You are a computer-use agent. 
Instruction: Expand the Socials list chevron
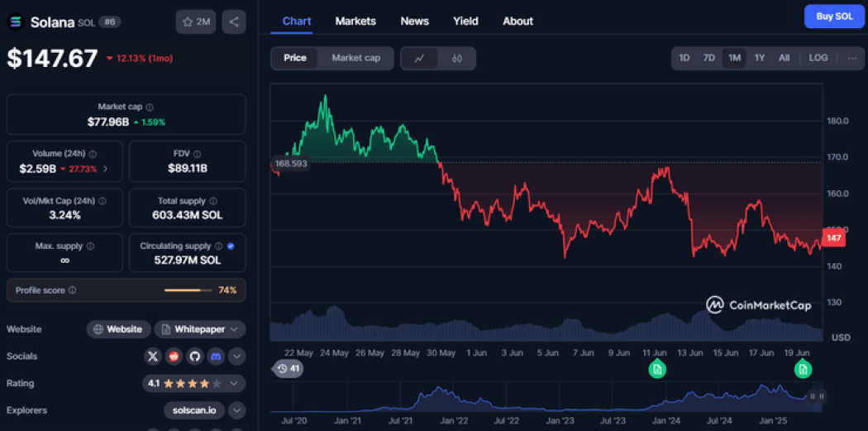pos(237,357)
